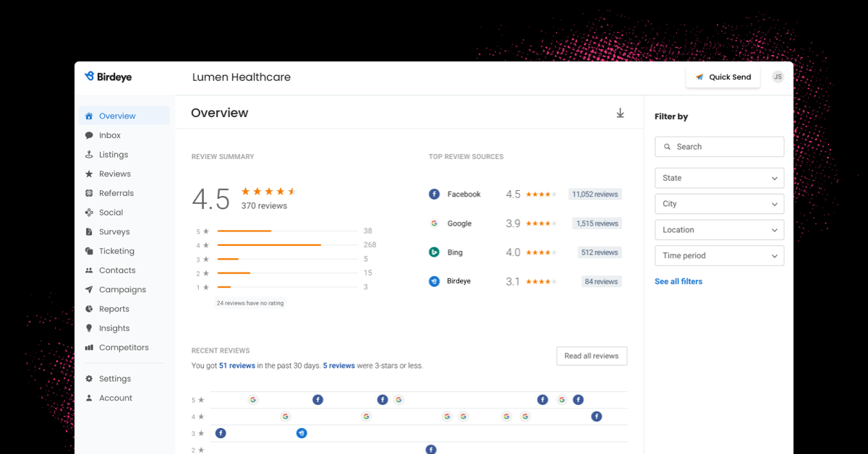
Task: Click the magnifier icon in the filter search box
Action: click(667, 146)
